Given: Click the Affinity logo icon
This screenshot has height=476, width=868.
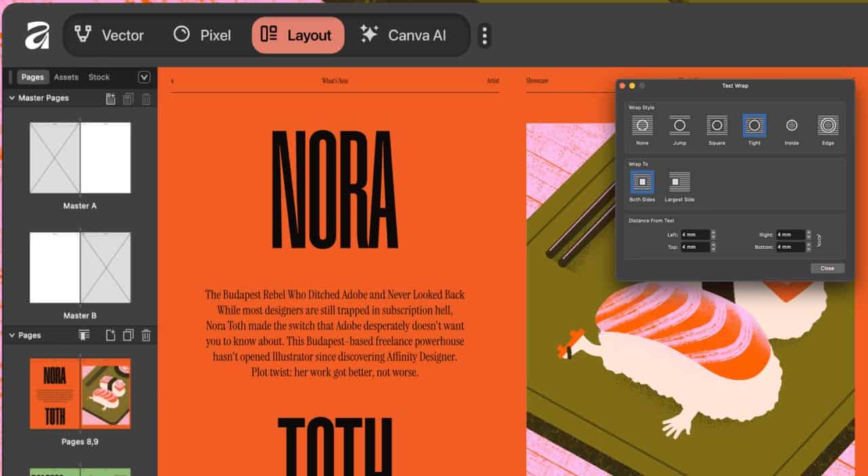Looking at the screenshot, I should [x=37, y=36].
